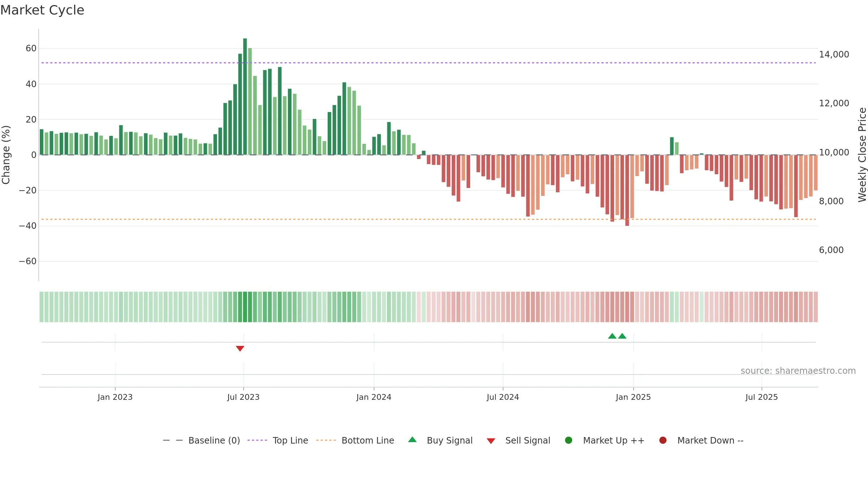
Task: Click the 8,000 price axis label
Action: click(x=831, y=201)
